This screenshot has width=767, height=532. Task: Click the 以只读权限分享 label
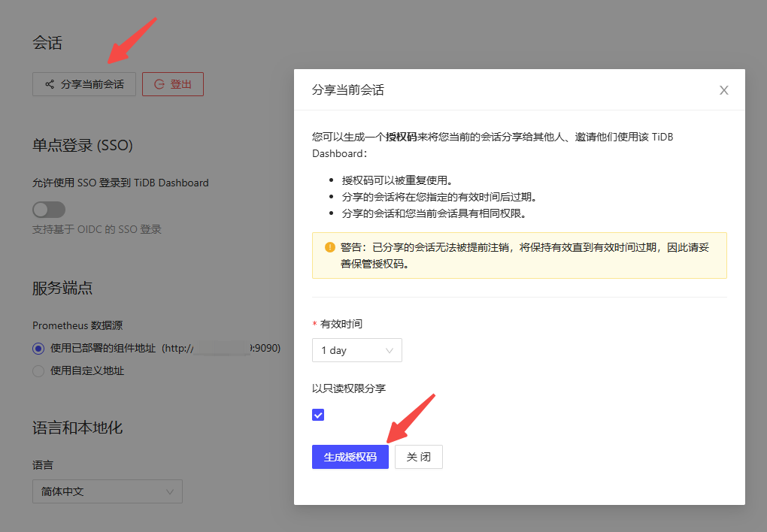coord(349,388)
